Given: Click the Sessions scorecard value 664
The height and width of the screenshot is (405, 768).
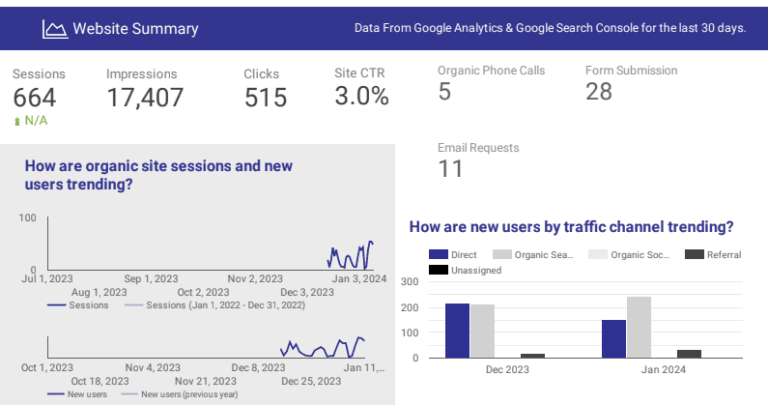Looking at the screenshot, I should pyautogui.click(x=35, y=97).
